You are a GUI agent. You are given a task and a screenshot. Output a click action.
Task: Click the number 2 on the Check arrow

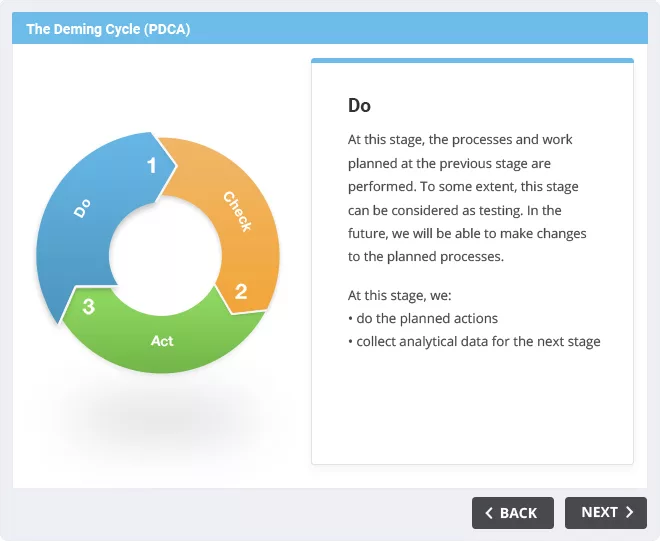(x=241, y=291)
